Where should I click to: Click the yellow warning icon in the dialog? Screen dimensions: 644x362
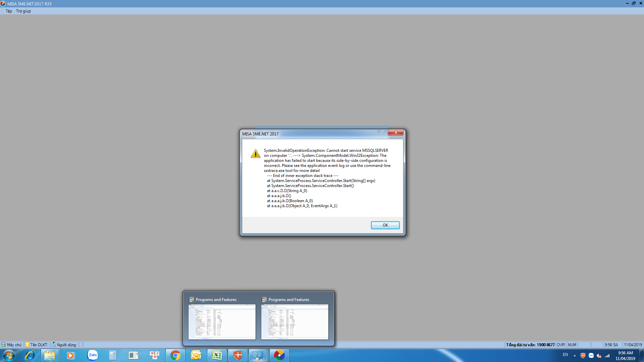pos(256,154)
